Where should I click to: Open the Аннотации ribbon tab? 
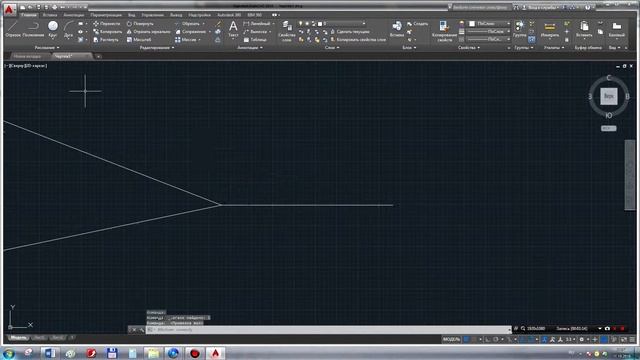tap(73, 15)
